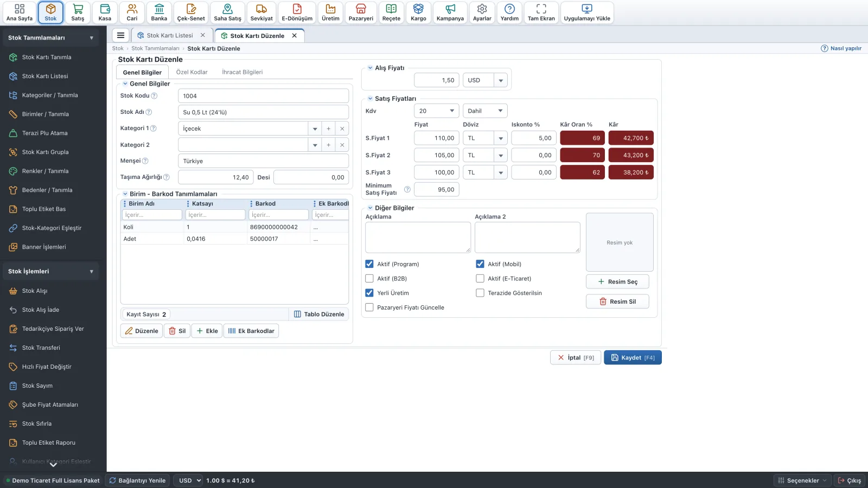Switch to İhracat Bilgileri tab
Image resolution: width=868 pixels, height=488 pixels.
pyautogui.click(x=242, y=72)
